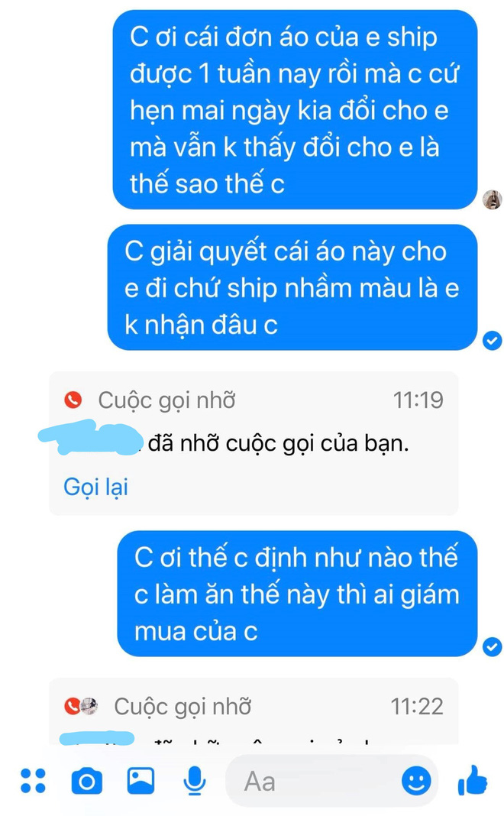This screenshot has width=504, height=816.
Task: Click the 11:22 timestamp
Action: (x=417, y=706)
